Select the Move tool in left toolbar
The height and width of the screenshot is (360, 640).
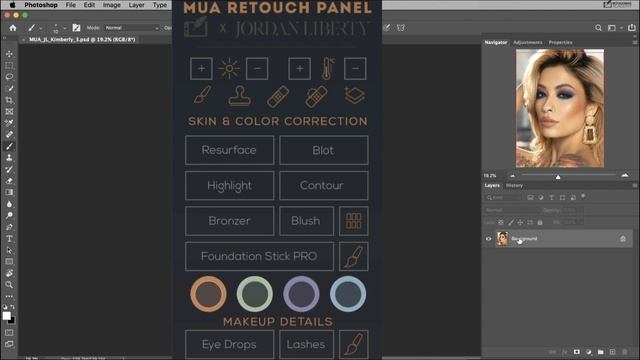click(9, 54)
